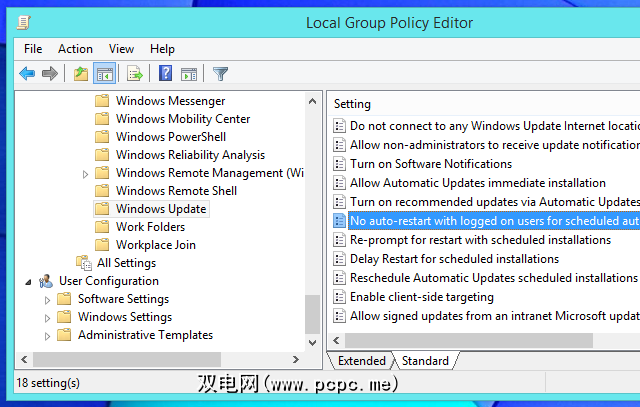
Task: Click the Workplace Join folder icon
Action: click(102, 245)
